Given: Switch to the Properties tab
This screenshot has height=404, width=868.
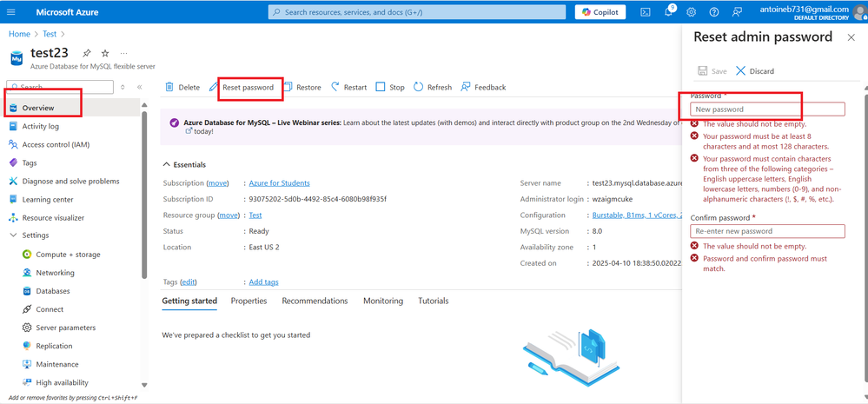Looking at the screenshot, I should click(248, 301).
